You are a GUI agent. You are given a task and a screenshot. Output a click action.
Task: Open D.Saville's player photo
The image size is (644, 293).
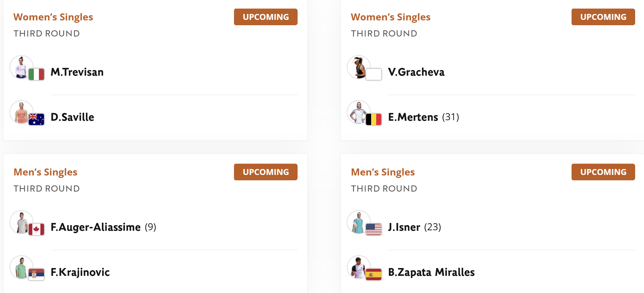[21, 112]
